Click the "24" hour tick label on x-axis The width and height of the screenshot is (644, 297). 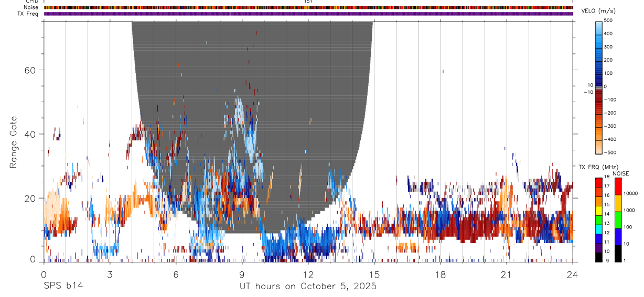pos(573,274)
